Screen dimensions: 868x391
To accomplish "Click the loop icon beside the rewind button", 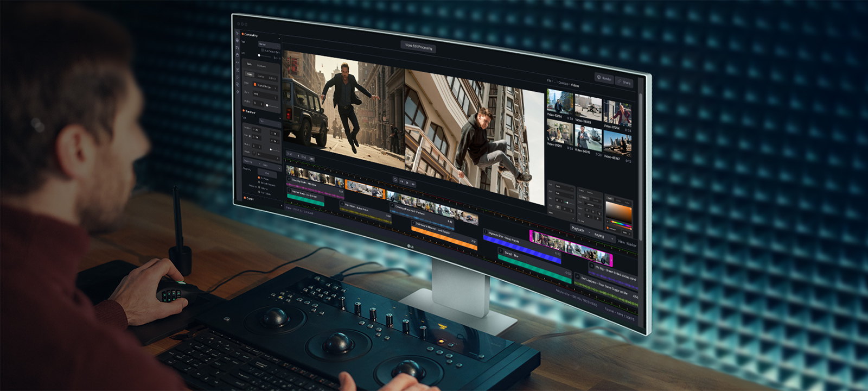I will (x=395, y=180).
